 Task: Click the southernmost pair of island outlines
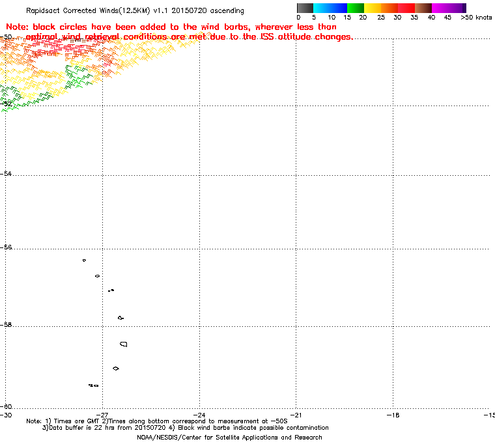[93, 385]
